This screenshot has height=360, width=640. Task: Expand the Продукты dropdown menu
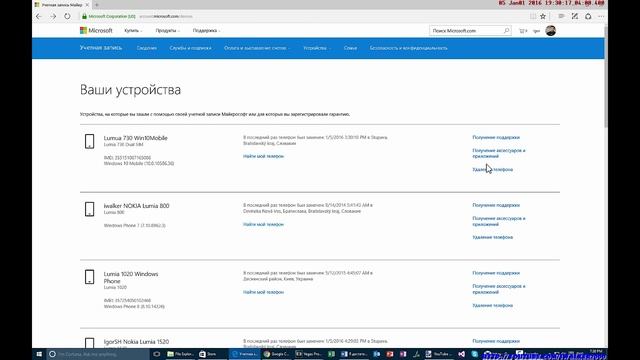pos(167,31)
